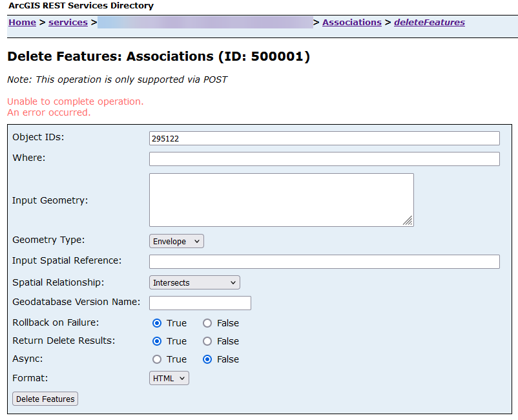The width and height of the screenshot is (518, 420).
Task: Open the services breadcrumb link
Action: coord(68,23)
